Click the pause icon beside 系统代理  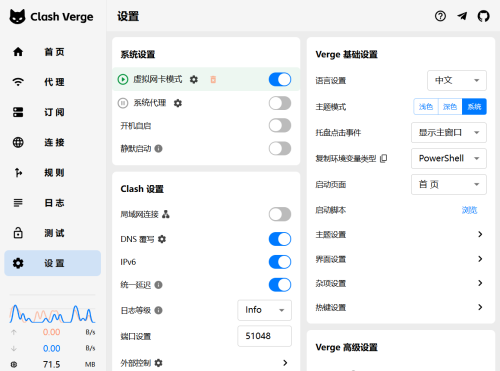point(123,103)
